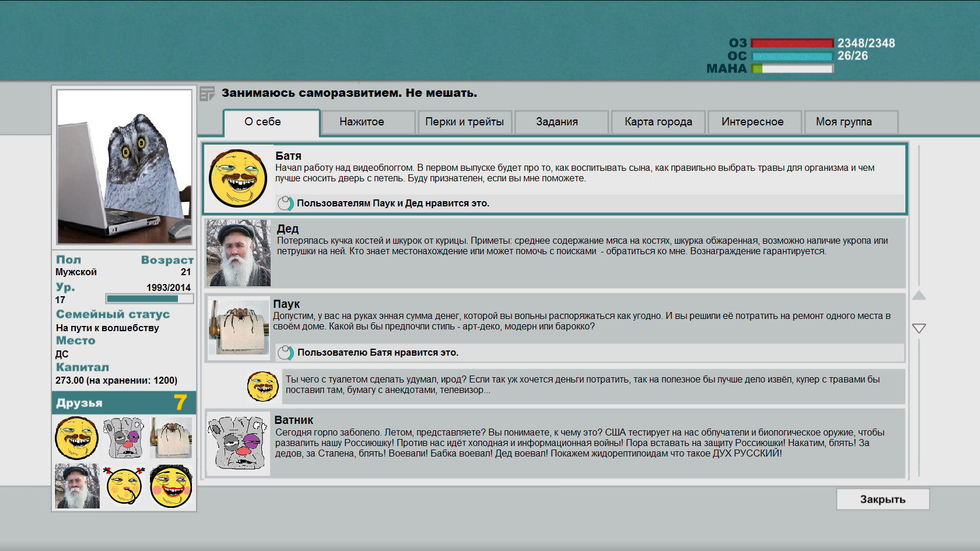
Task: Open the friend avatar with red bows
Action: [124, 486]
